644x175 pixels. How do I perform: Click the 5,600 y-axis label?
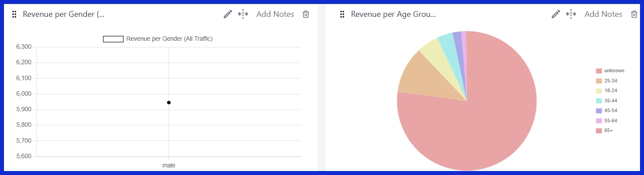point(23,156)
